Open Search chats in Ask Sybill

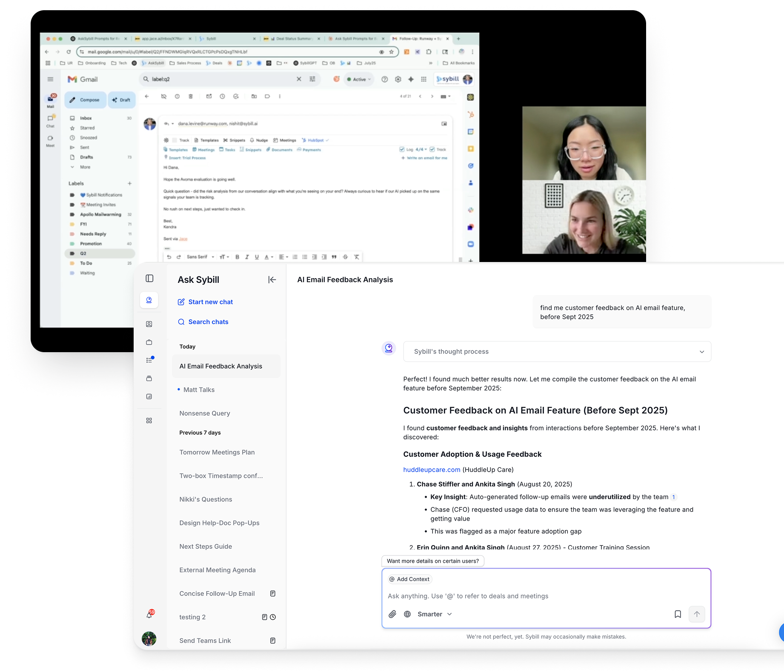tap(203, 322)
